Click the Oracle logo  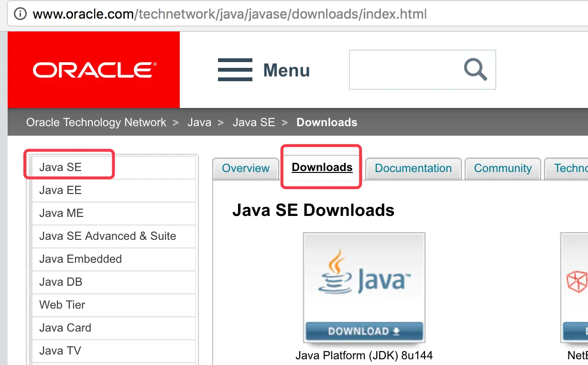(x=94, y=70)
